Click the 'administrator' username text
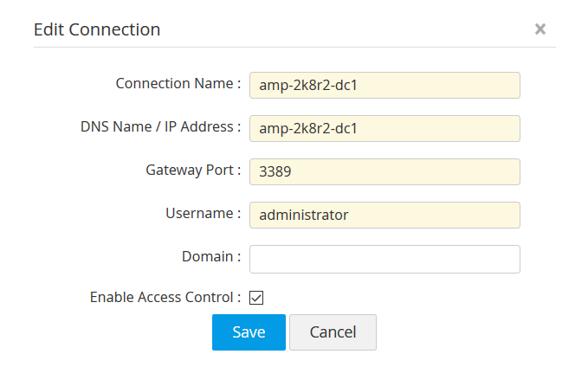Viewport: 588px width, 367px height. (303, 215)
